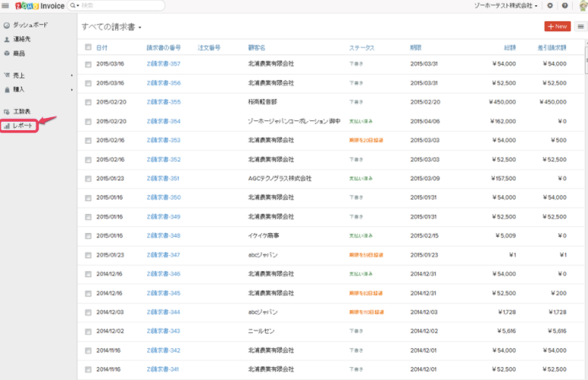The width and height of the screenshot is (588, 380).
Task: Click the products icon in sidebar
Action: [x=6, y=53]
